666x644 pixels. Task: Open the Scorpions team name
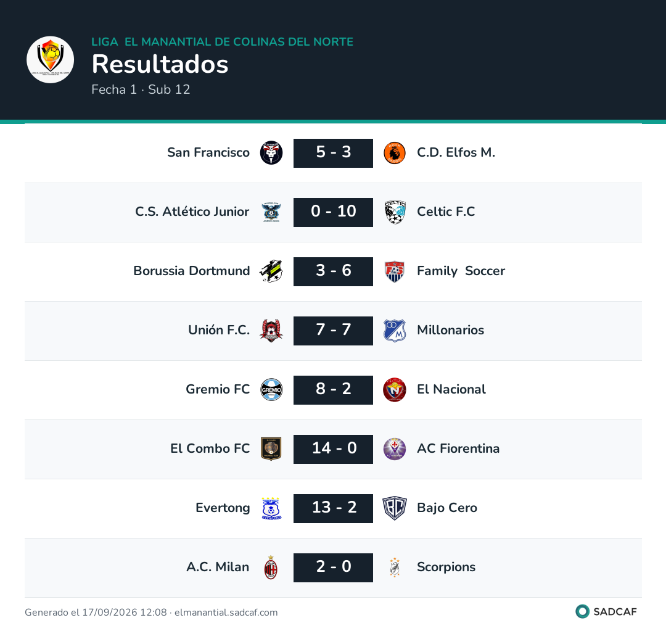pyautogui.click(x=446, y=567)
